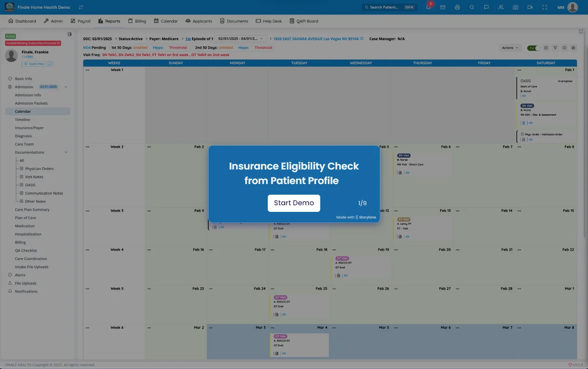Click the calendar filter funnel icon
The height and width of the screenshot is (369, 588).
[555, 48]
